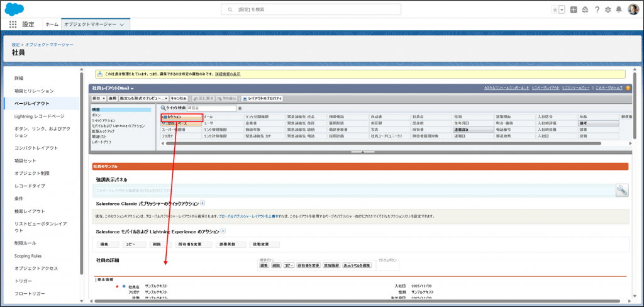
Task: Click the Salesforce cloud logo
Action: tap(14, 9)
